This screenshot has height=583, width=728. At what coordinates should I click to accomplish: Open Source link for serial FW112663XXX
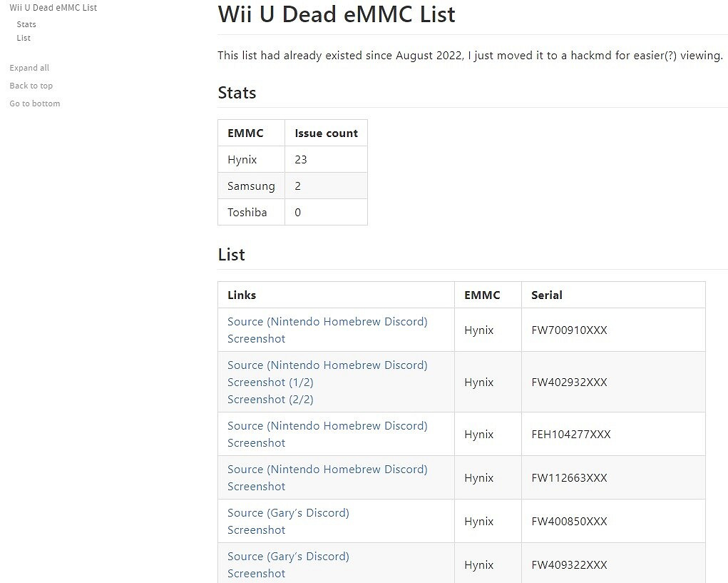(x=327, y=469)
